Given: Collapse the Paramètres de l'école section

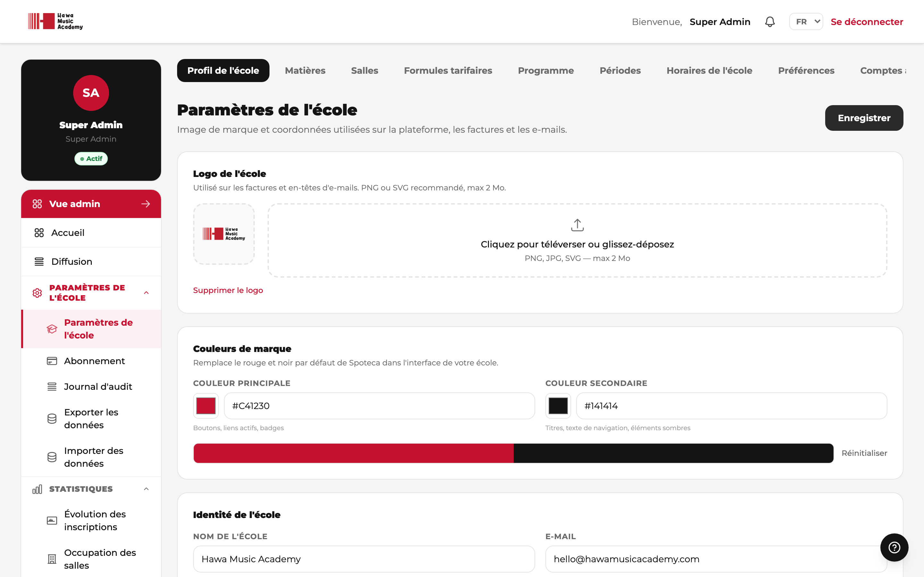Looking at the screenshot, I should 146,293.
